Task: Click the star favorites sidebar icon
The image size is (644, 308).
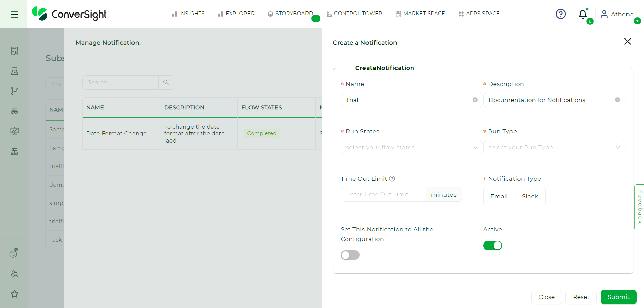Action: pyautogui.click(x=14, y=294)
